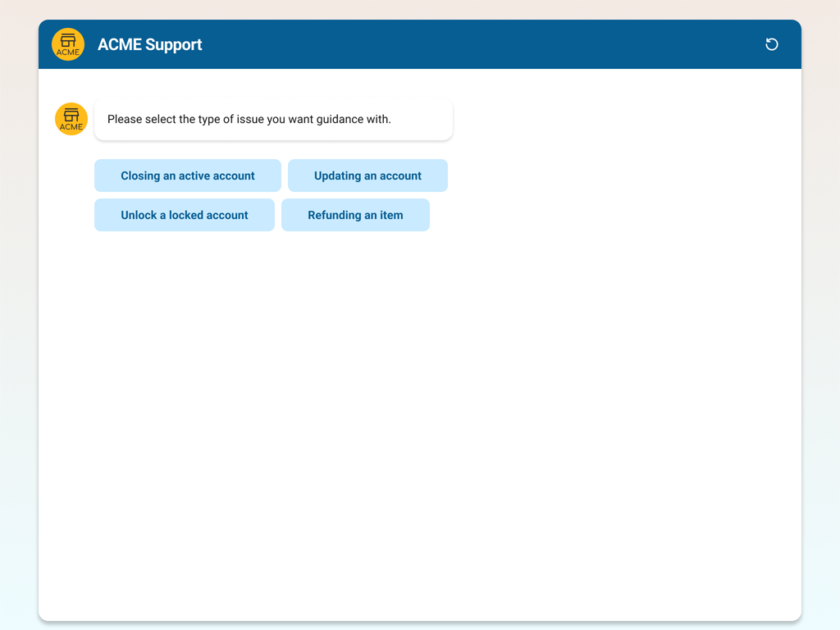The image size is (840, 630).
Task: Get guidance on refunding an item
Action: click(x=355, y=215)
